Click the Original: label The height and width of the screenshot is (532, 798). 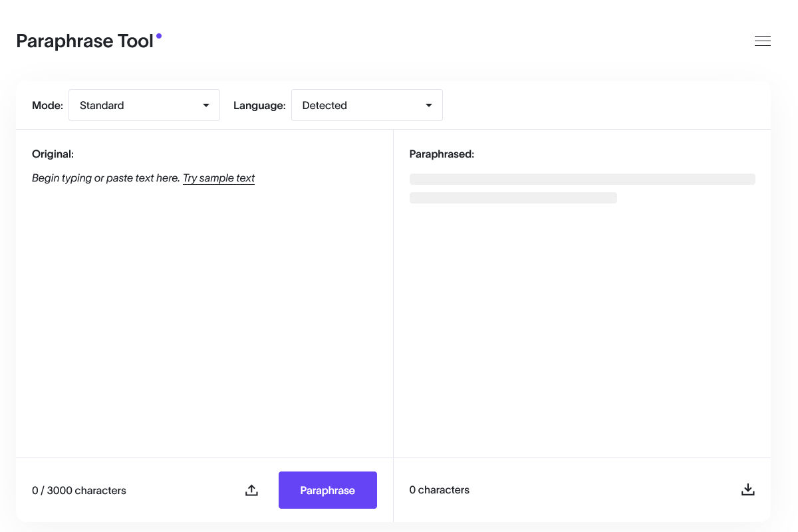pyautogui.click(x=53, y=154)
